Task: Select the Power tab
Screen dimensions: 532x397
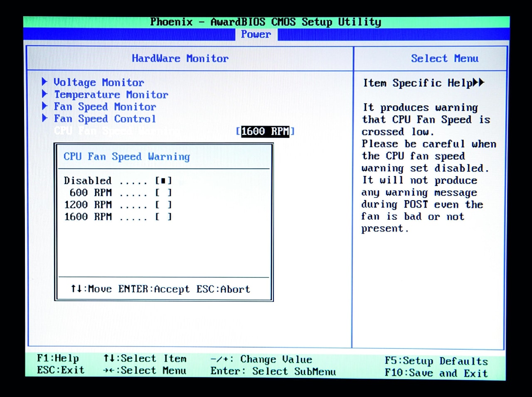Action: [256, 34]
